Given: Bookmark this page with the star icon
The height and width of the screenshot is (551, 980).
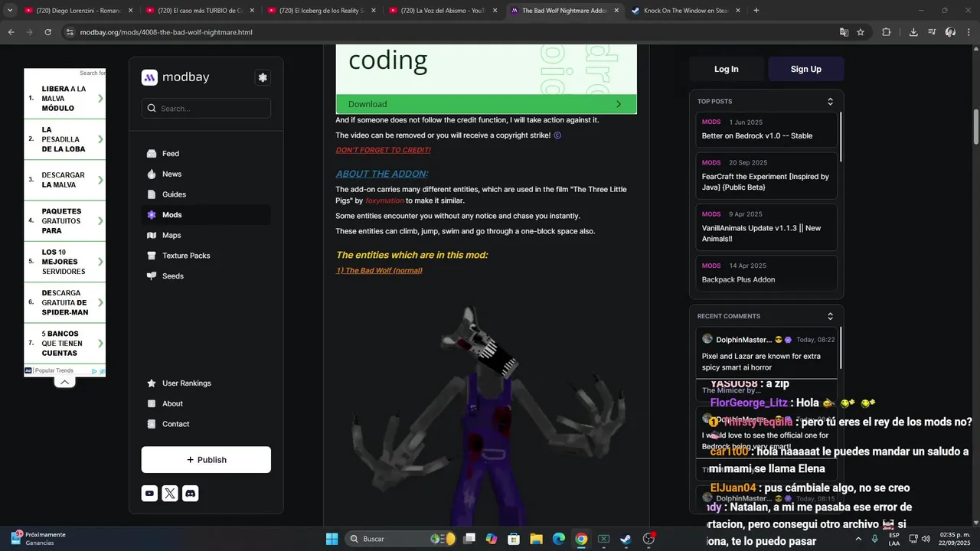Looking at the screenshot, I should coord(861,32).
